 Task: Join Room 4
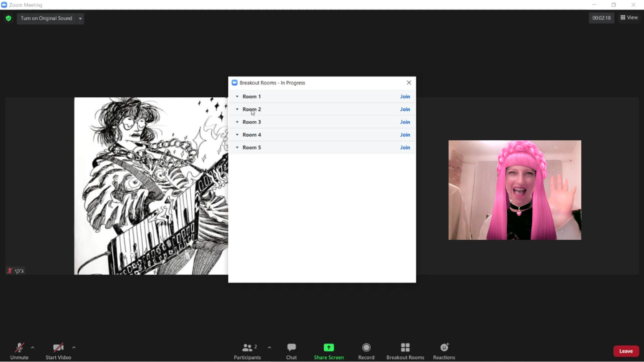[x=405, y=135]
